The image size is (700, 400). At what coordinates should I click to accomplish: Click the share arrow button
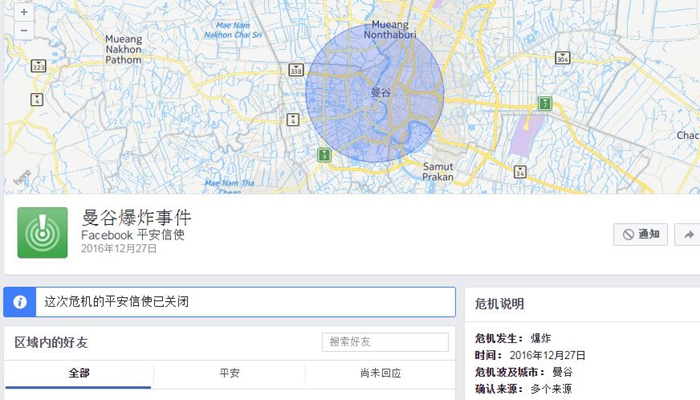689,234
